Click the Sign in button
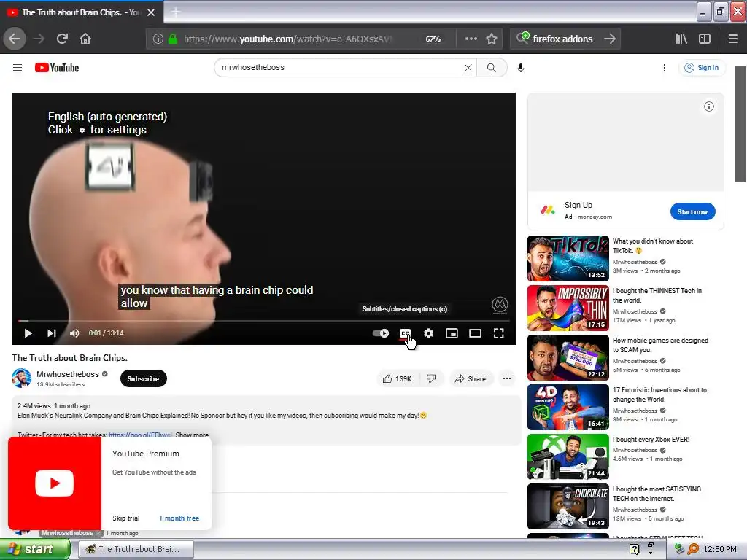This screenshot has height=560, width=747. click(702, 68)
